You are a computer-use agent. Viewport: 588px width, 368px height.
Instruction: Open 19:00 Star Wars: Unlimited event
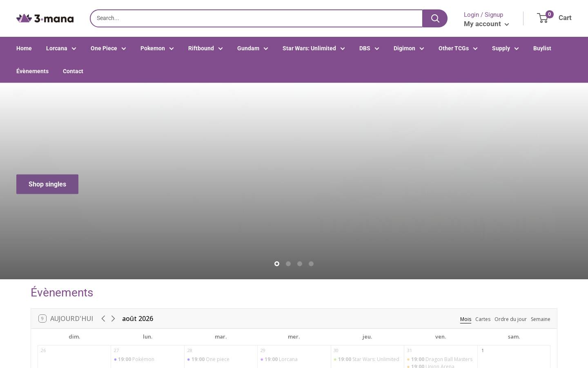pyautogui.click(x=367, y=359)
